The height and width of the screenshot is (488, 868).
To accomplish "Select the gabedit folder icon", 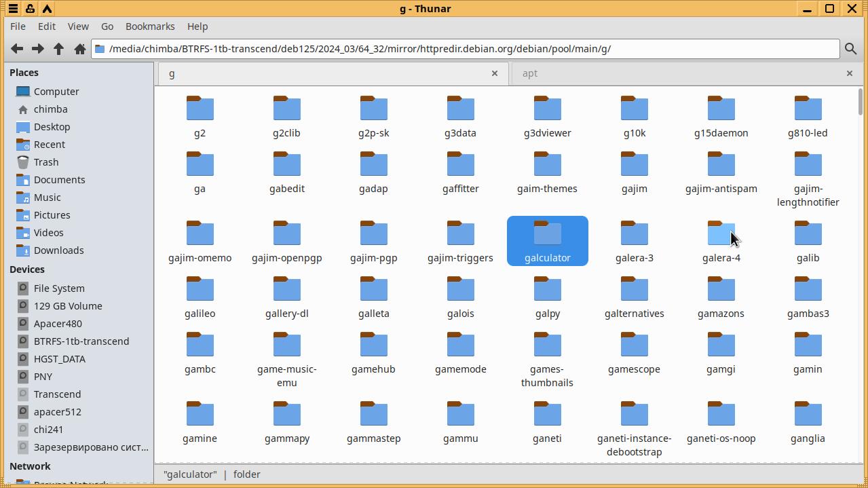I will 287,164.
